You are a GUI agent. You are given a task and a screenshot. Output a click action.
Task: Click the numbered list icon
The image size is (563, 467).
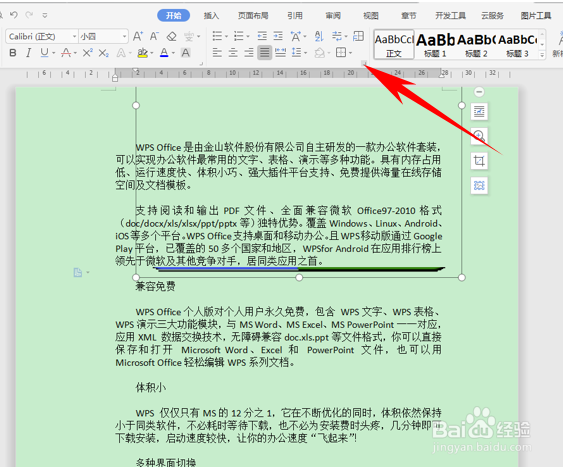point(239,36)
